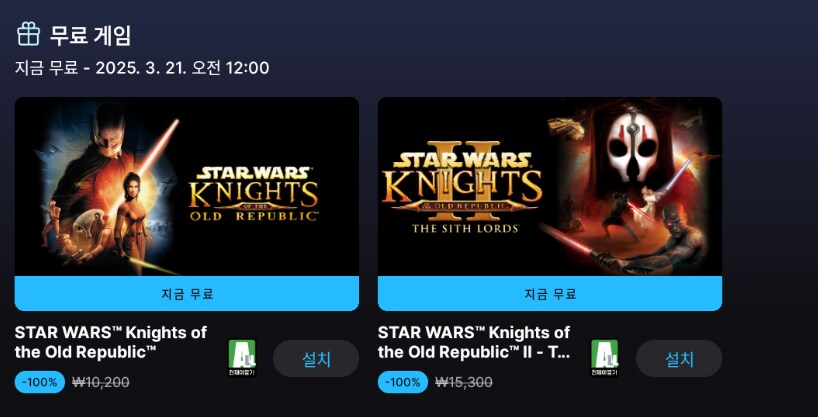The height and width of the screenshot is (417, 818).
Task: Open the Knights of the Old Republic II title
Action: tap(474, 342)
